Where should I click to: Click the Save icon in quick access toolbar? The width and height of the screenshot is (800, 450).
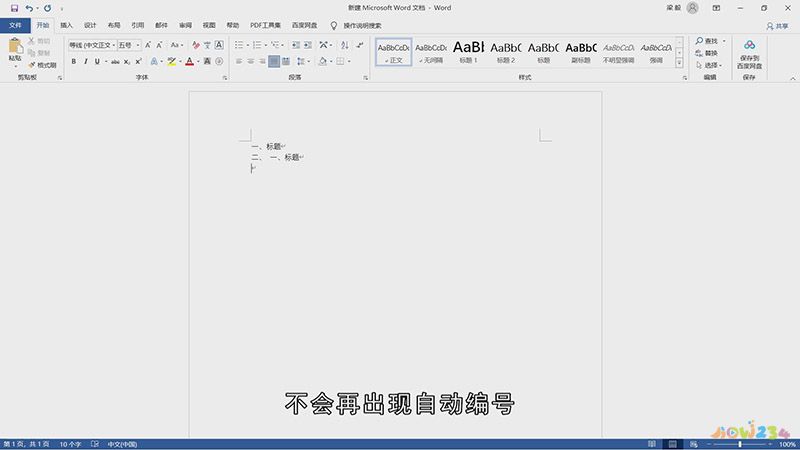14,8
